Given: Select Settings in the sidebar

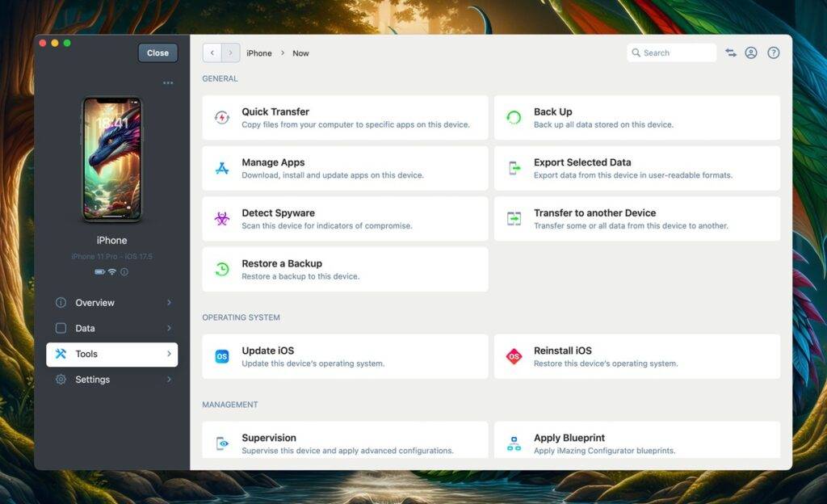Looking at the screenshot, I should click(x=111, y=380).
